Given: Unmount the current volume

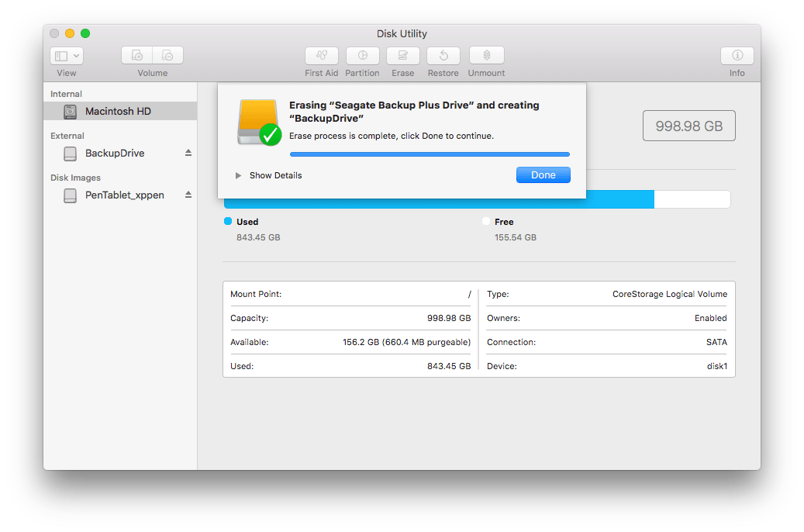Looking at the screenshot, I should pos(486,55).
